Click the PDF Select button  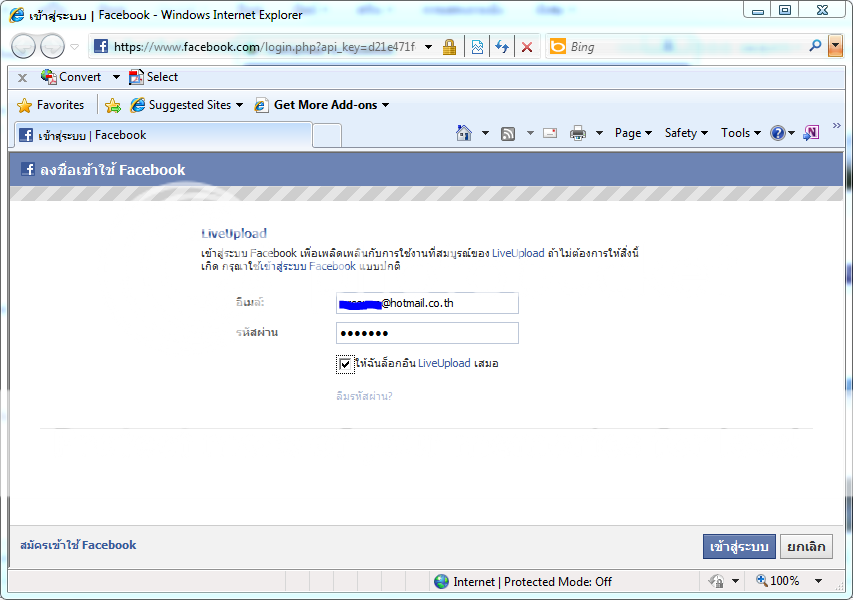pos(153,77)
